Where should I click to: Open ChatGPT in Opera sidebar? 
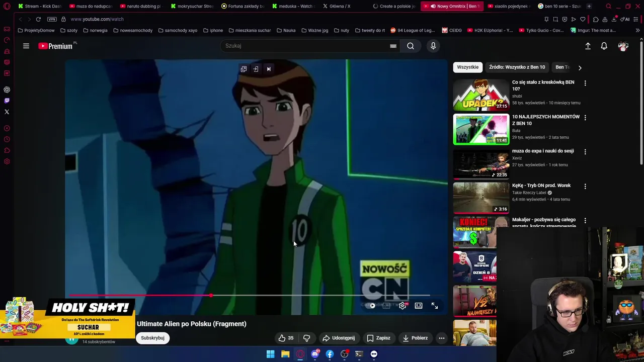7,90
